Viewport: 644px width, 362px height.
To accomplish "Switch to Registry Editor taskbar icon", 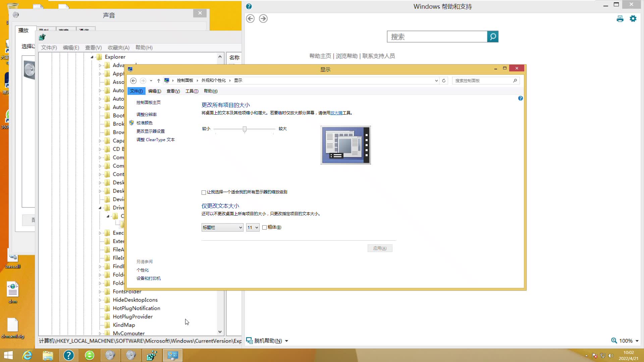I will pyautogui.click(x=152, y=355).
